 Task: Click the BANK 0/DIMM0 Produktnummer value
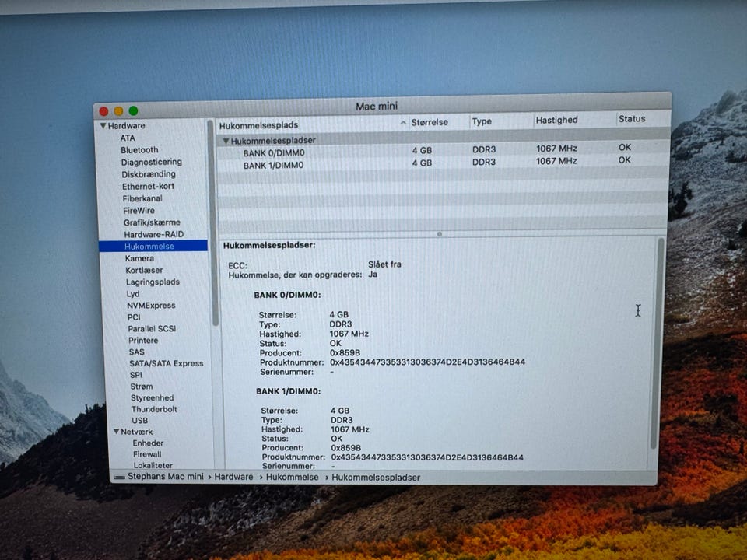coord(427,362)
